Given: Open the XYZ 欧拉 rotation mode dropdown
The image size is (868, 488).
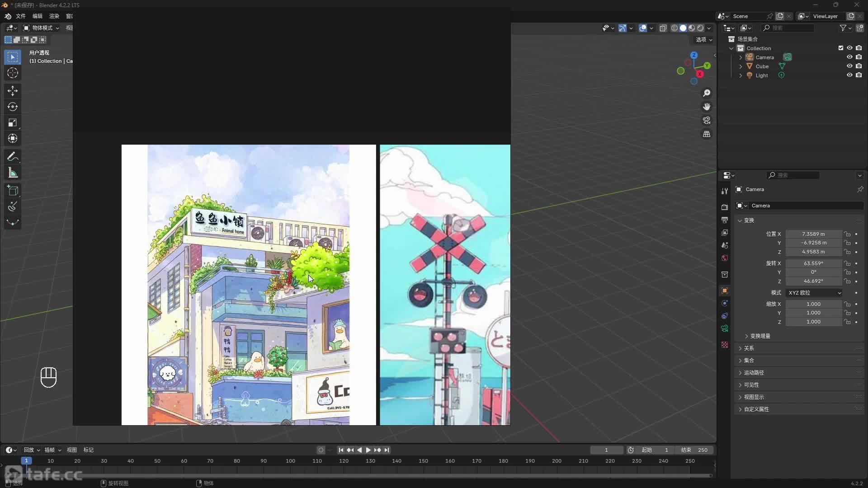Looking at the screenshot, I should coord(814,293).
